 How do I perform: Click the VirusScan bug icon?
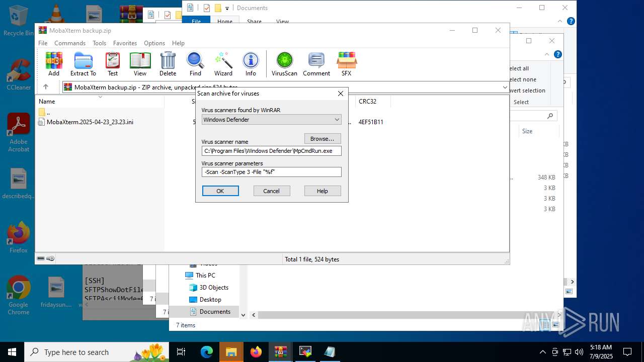[284, 64]
